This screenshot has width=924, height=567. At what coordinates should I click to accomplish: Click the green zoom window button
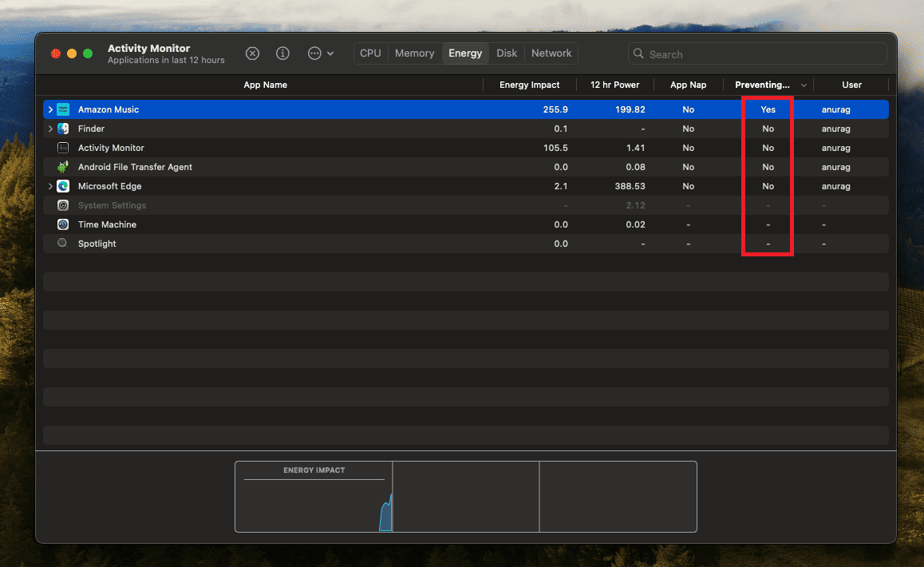(x=88, y=54)
